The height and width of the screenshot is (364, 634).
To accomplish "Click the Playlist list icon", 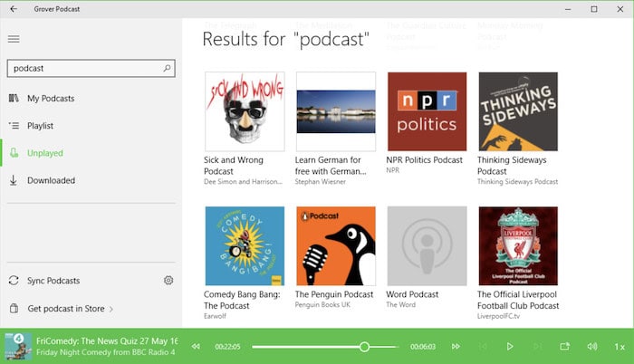I will [14, 126].
